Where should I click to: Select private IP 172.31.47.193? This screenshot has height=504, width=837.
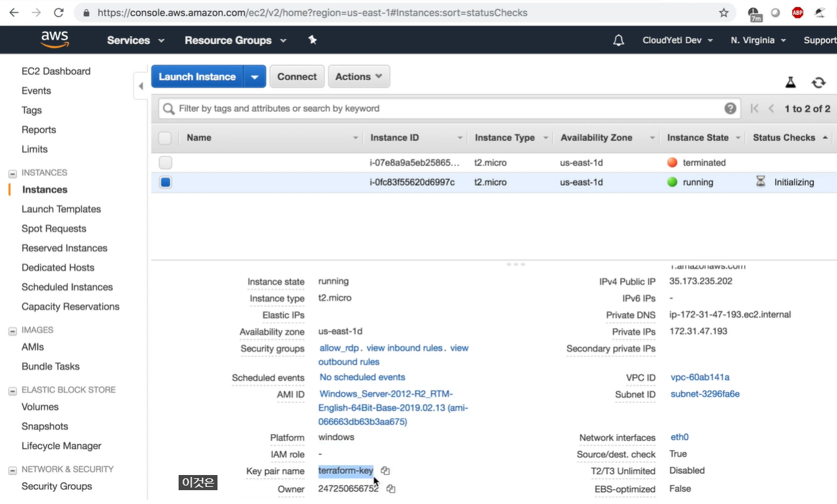[x=698, y=331]
